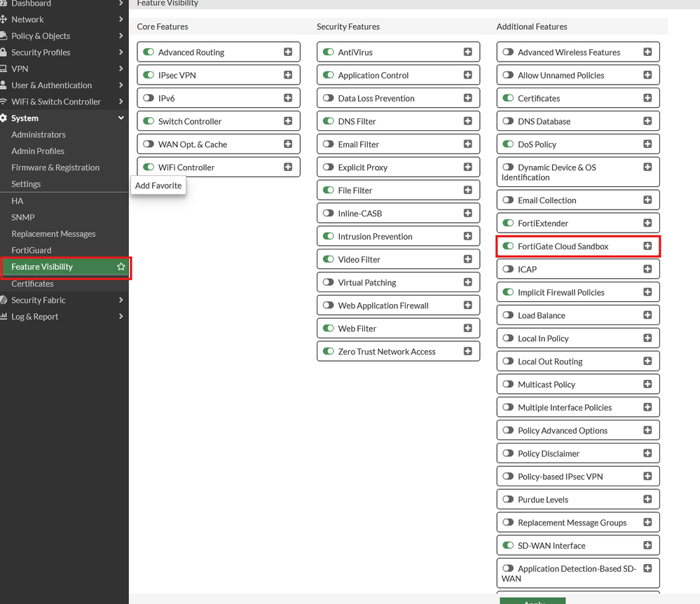
Task: Click the plus icon on DNS Database
Action: (x=647, y=121)
